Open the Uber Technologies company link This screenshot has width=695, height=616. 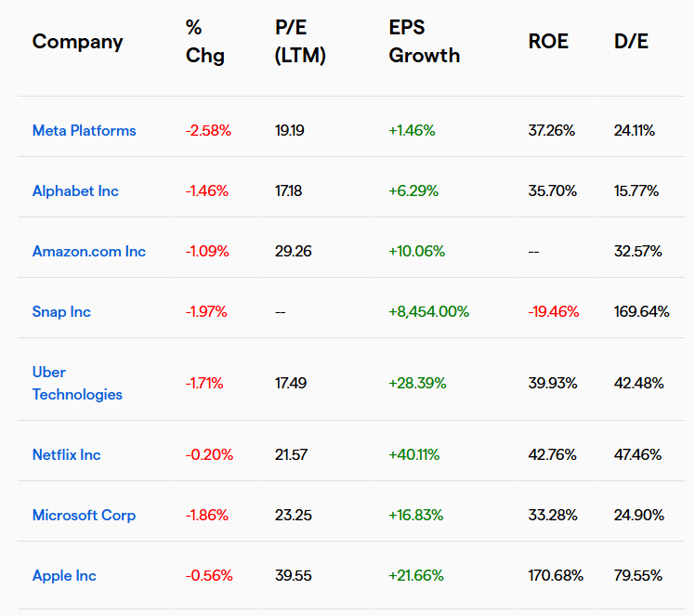pos(77,383)
